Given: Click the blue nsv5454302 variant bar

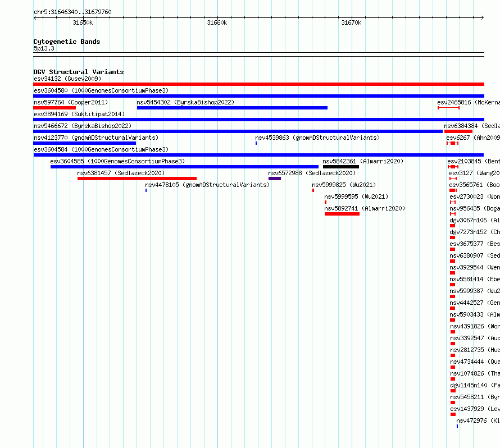Looking at the screenshot, I should click(x=232, y=108).
